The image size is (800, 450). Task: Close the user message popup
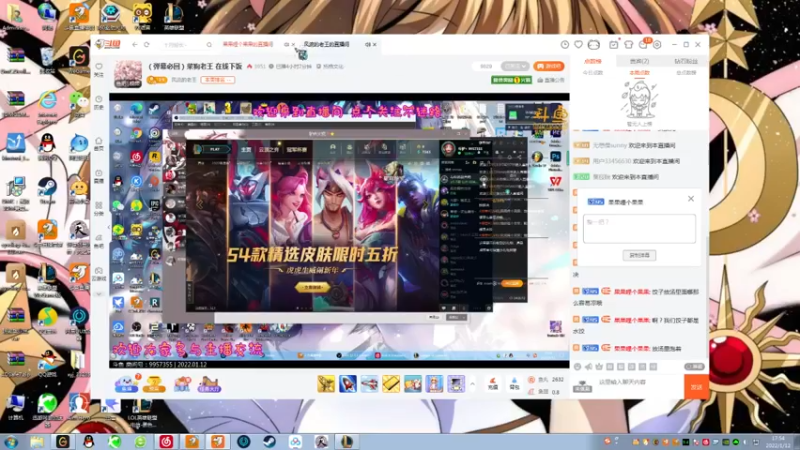click(x=691, y=198)
